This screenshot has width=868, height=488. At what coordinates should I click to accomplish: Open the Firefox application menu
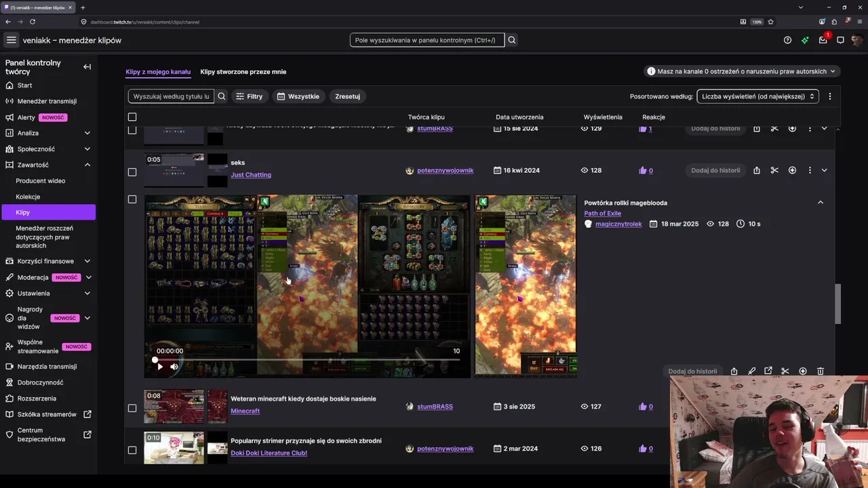[859, 22]
